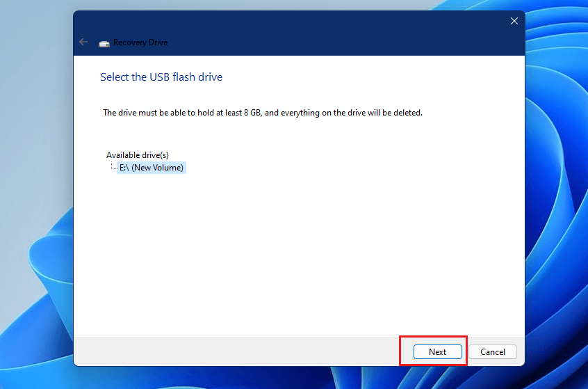The height and width of the screenshot is (389, 588).
Task: Click desktop wallpaper left of the dialog
Action: pyautogui.click(x=35, y=209)
